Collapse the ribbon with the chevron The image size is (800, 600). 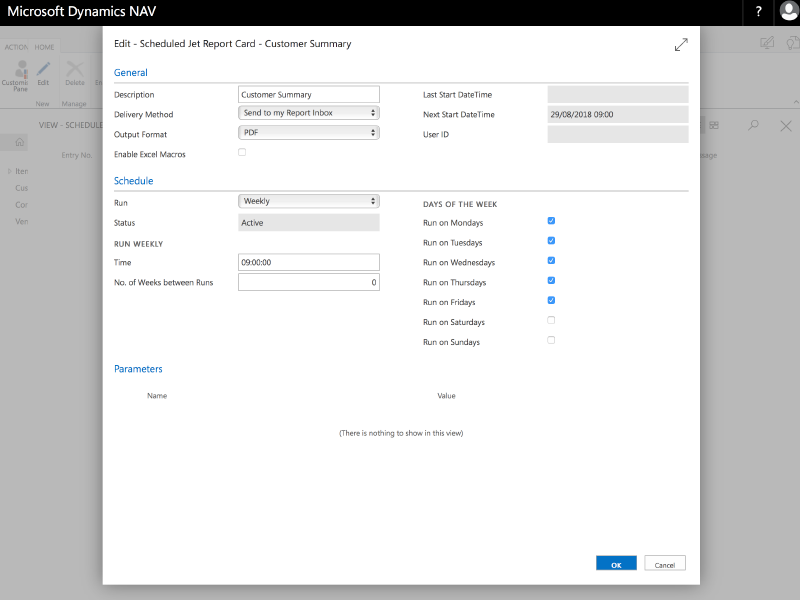(x=796, y=102)
